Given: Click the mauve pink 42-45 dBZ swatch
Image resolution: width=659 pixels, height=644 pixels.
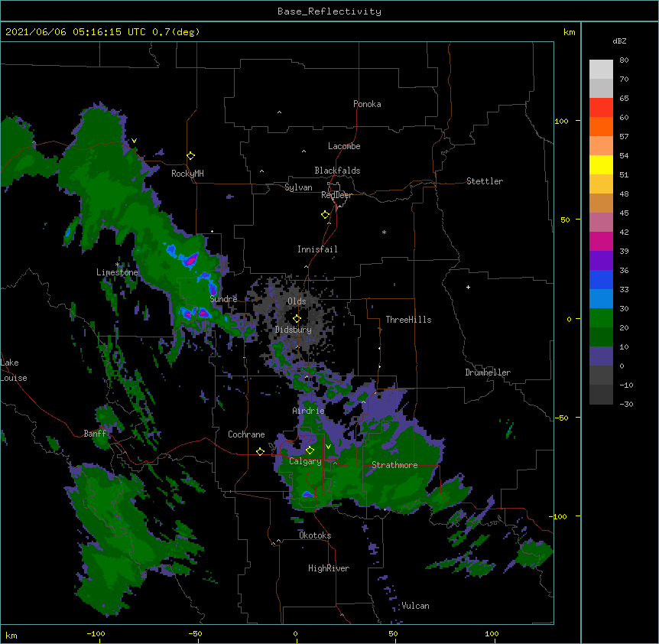Looking at the screenshot, I should pos(601,223).
